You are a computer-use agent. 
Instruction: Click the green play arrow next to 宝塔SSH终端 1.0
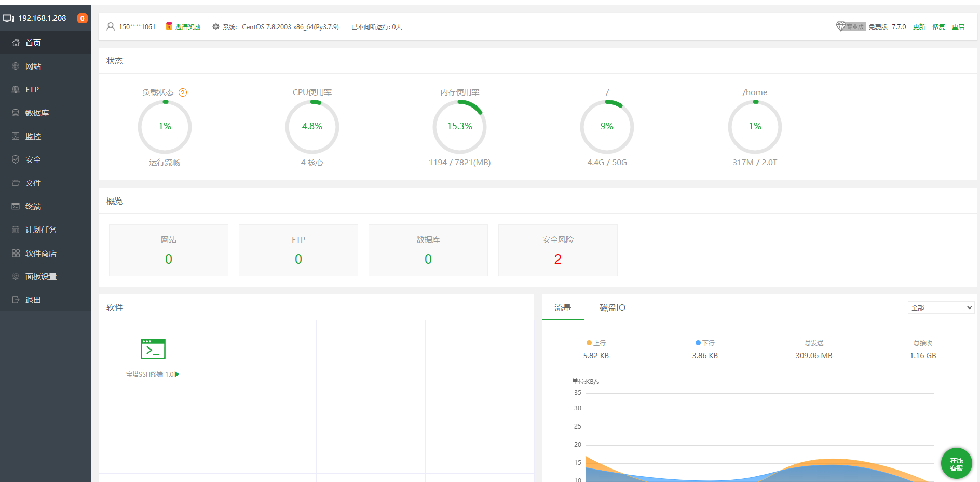pyautogui.click(x=178, y=374)
